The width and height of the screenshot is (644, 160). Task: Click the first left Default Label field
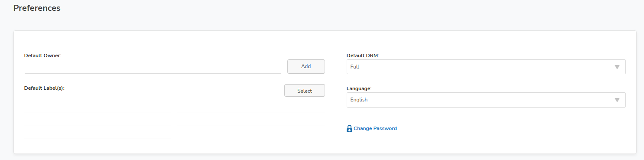pos(98,106)
